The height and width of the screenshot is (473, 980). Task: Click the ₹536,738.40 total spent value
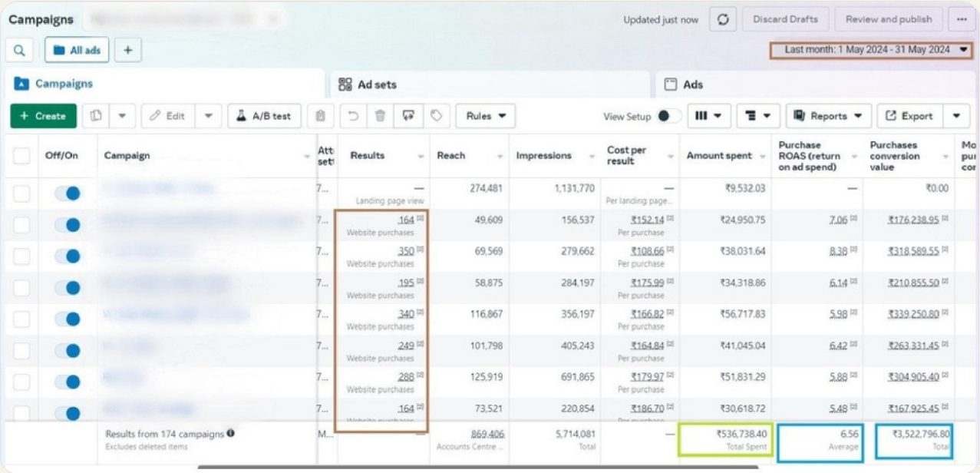tap(741, 434)
